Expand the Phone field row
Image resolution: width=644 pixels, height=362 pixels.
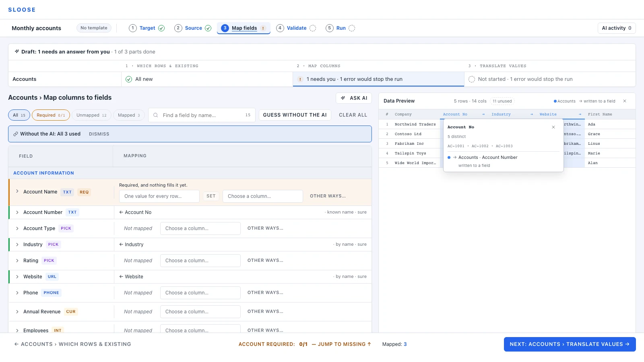17,293
